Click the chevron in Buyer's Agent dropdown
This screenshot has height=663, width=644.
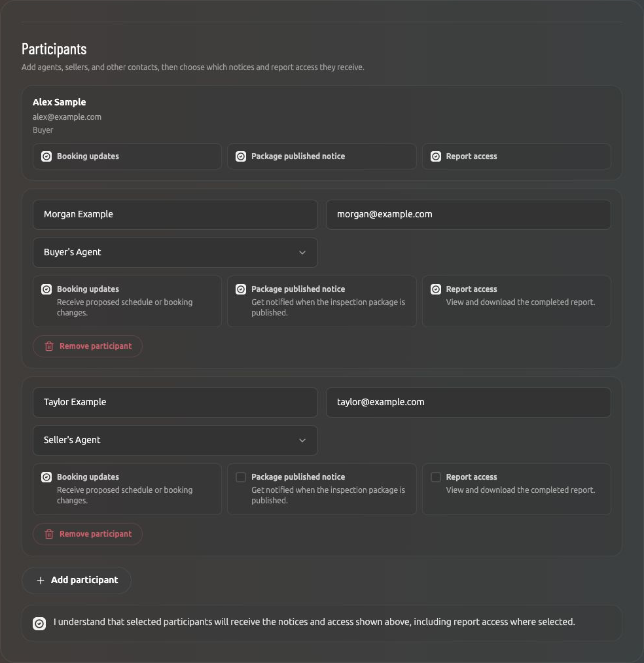click(302, 253)
